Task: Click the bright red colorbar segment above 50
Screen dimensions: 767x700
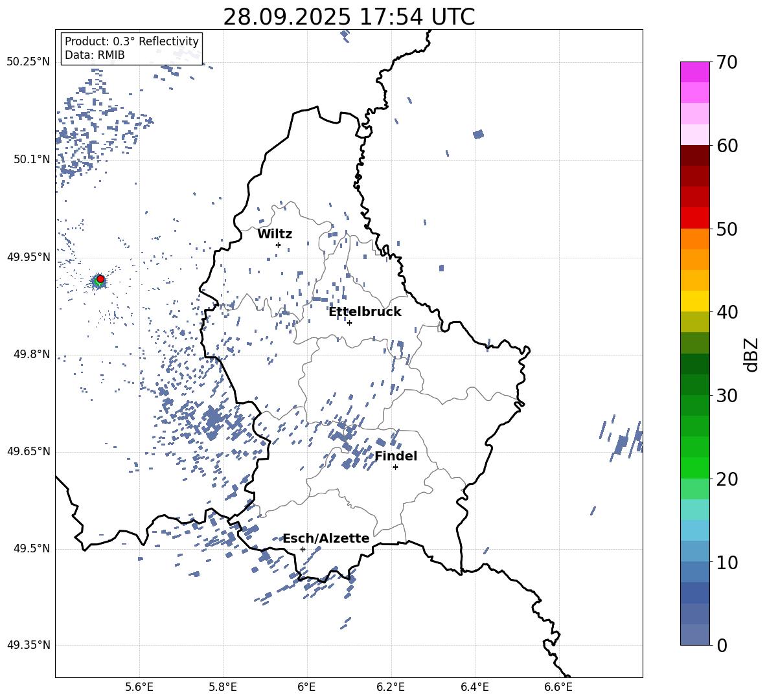Action: (694, 218)
